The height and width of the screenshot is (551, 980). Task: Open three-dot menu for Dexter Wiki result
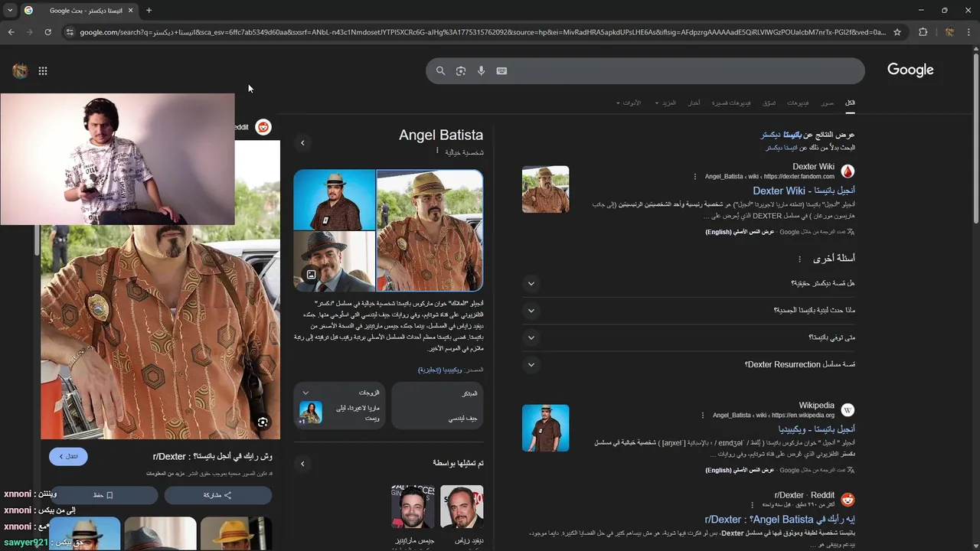point(695,177)
